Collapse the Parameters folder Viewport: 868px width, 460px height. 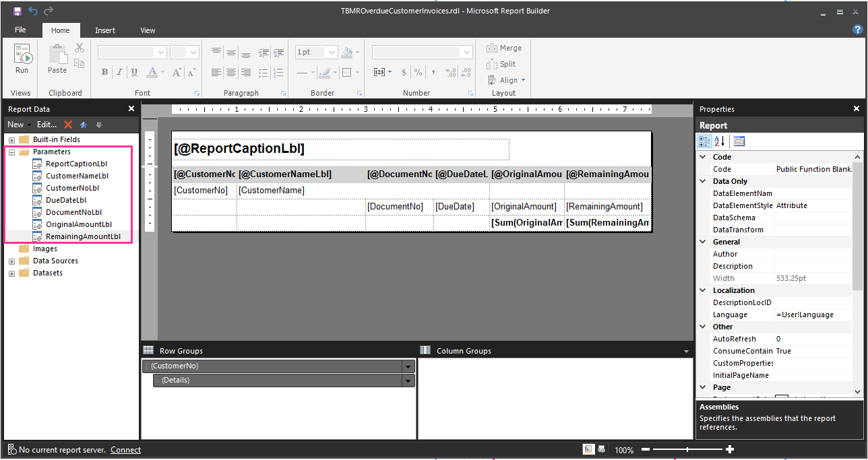(x=11, y=152)
